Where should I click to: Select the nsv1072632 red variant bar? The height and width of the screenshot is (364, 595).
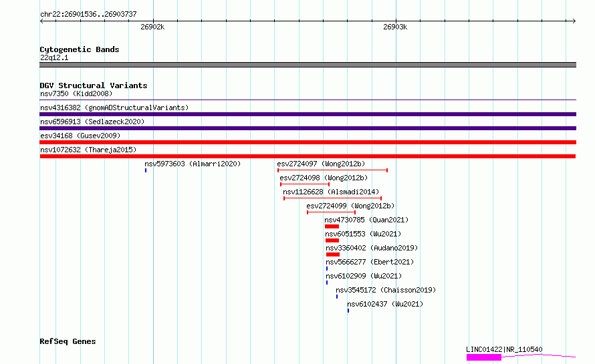(x=308, y=156)
